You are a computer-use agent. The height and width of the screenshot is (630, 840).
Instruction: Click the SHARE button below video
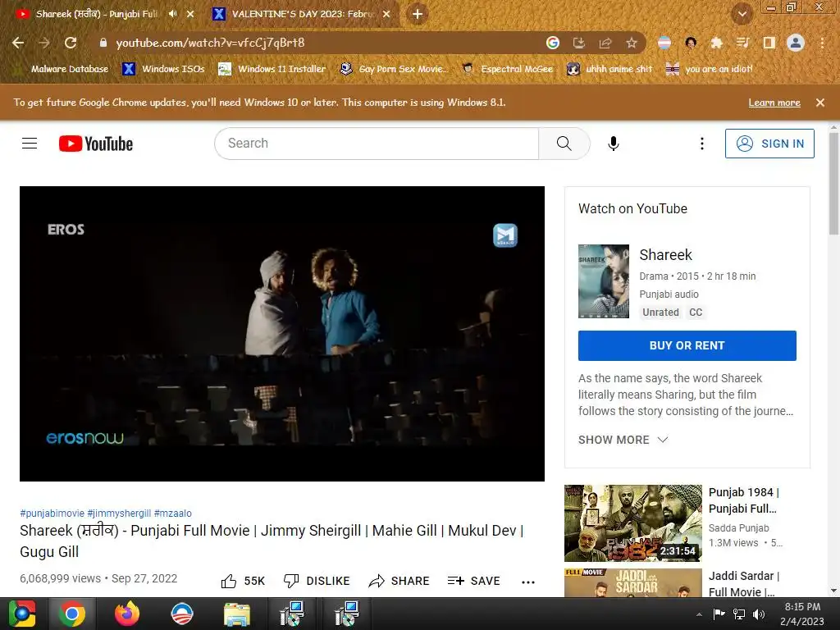(x=399, y=582)
